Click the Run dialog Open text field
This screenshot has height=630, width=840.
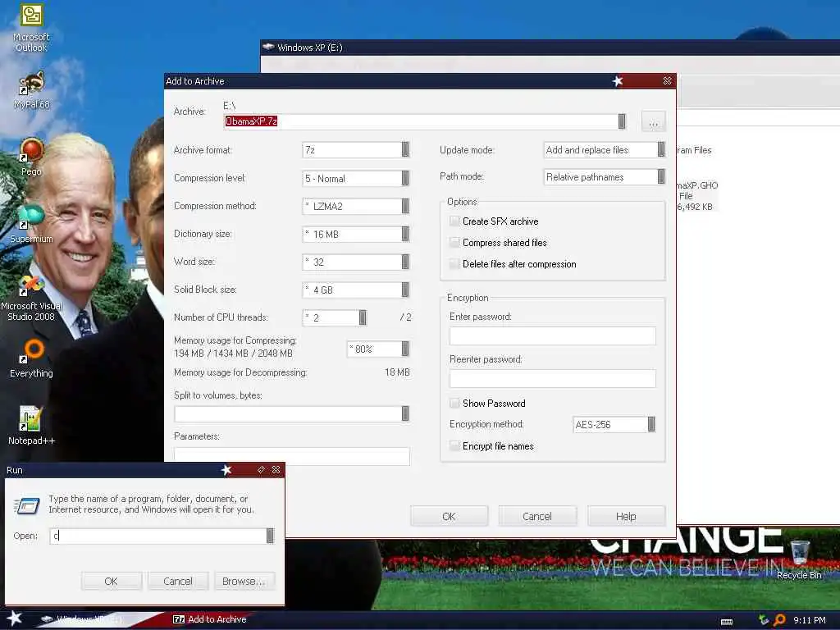[158, 536]
